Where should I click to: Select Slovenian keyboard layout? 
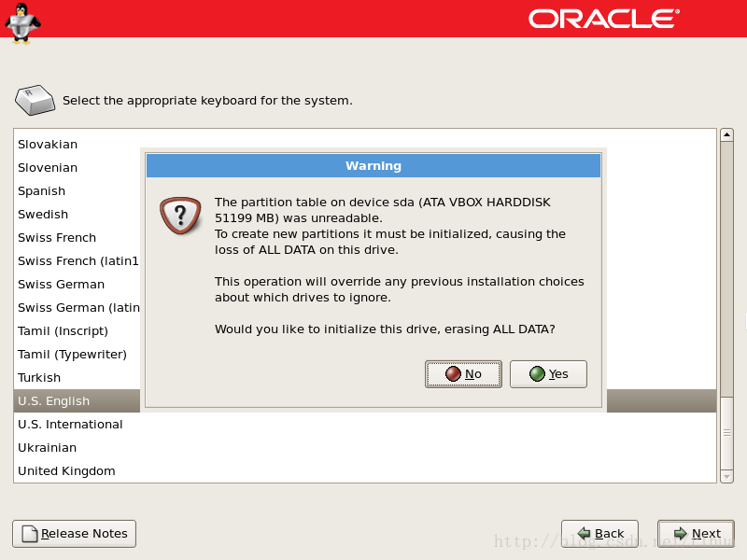[78, 168]
